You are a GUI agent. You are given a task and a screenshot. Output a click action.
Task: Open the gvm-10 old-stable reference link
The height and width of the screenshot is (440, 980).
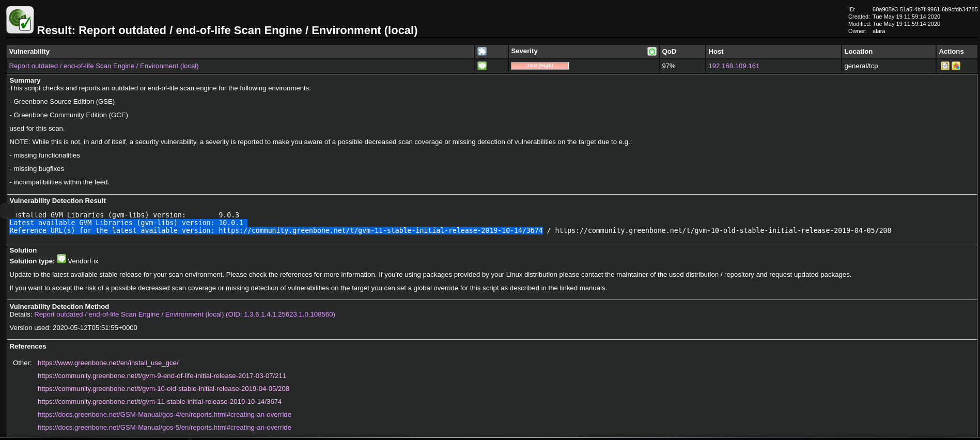pyautogui.click(x=163, y=389)
